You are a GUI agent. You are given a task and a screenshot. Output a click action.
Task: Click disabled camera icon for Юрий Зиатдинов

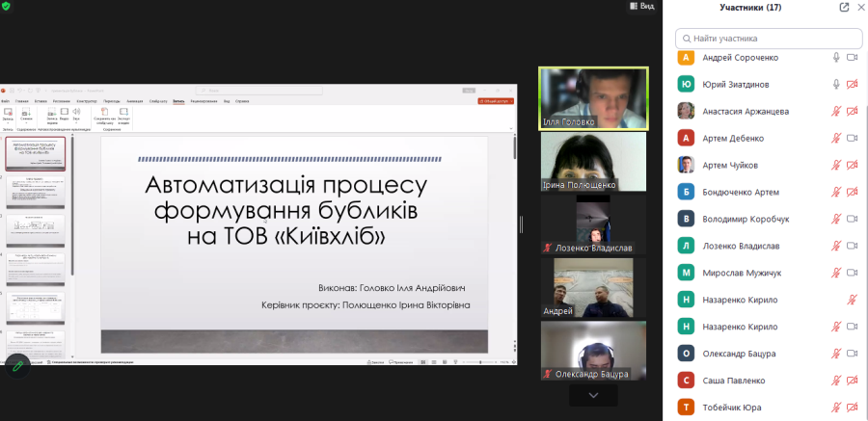[853, 84]
